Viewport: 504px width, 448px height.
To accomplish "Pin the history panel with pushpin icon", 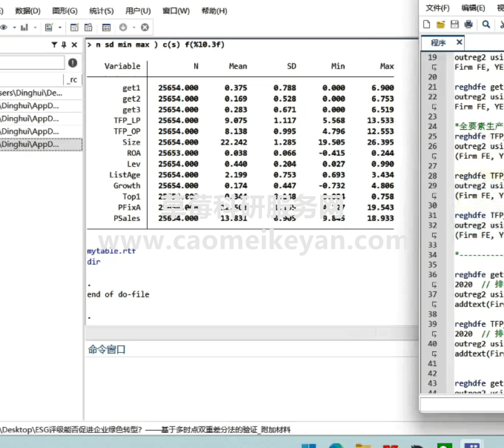I will coord(64,45).
